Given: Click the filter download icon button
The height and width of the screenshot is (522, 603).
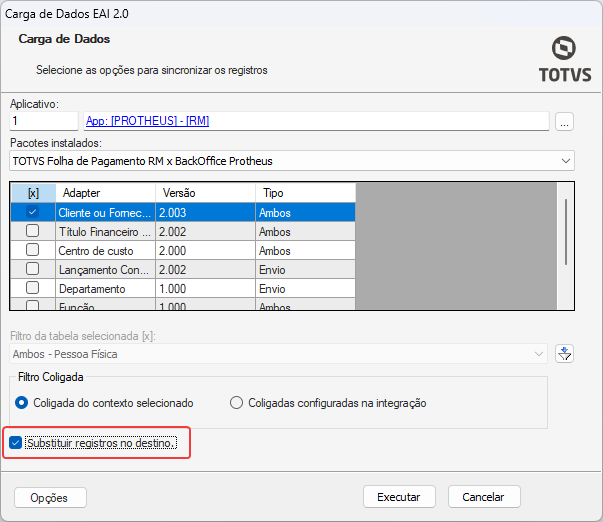Looking at the screenshot, I should pyautogui.click(x=564, y=354).
